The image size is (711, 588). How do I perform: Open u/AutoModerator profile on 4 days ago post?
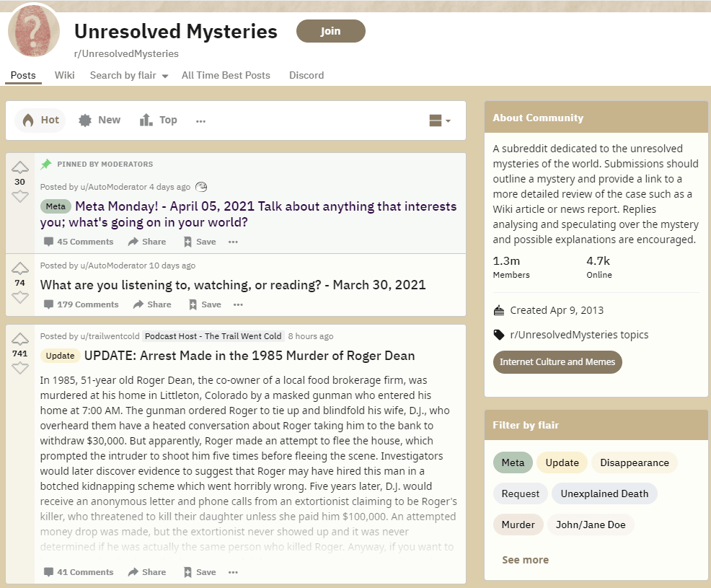[113, 187]
